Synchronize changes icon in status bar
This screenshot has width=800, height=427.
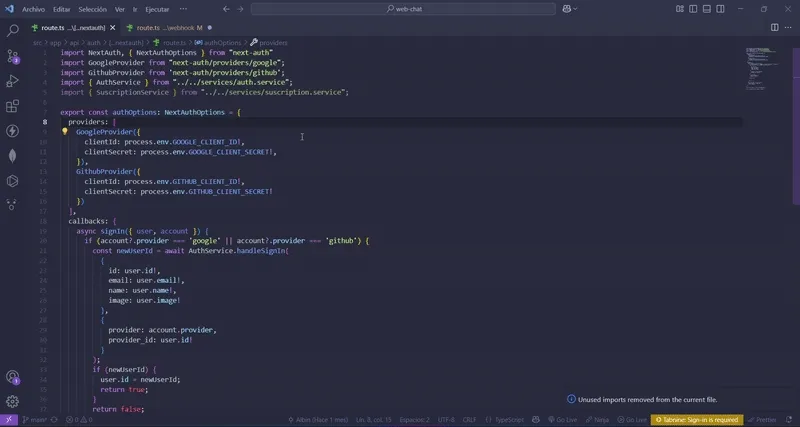pyautogui.click(x=54, y=420)
